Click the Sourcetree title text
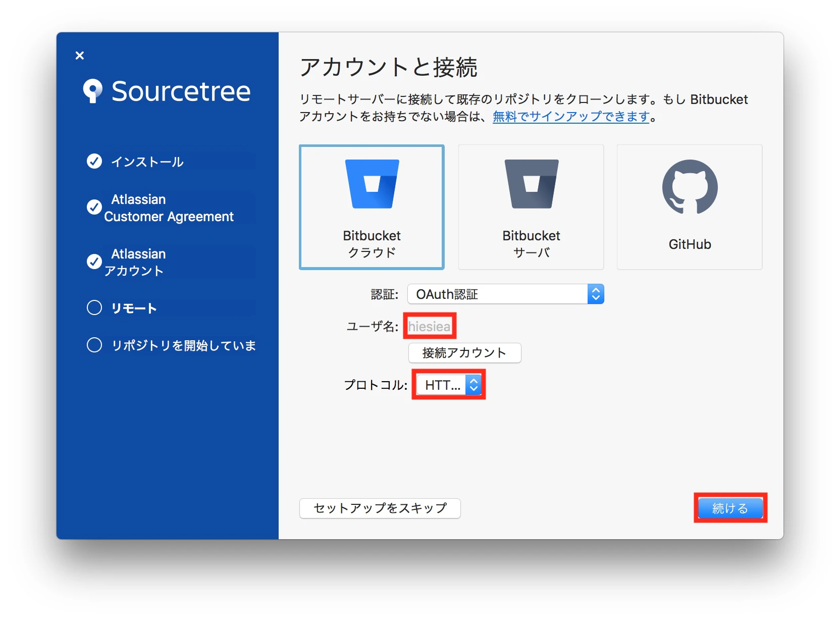 click(181, 91)
